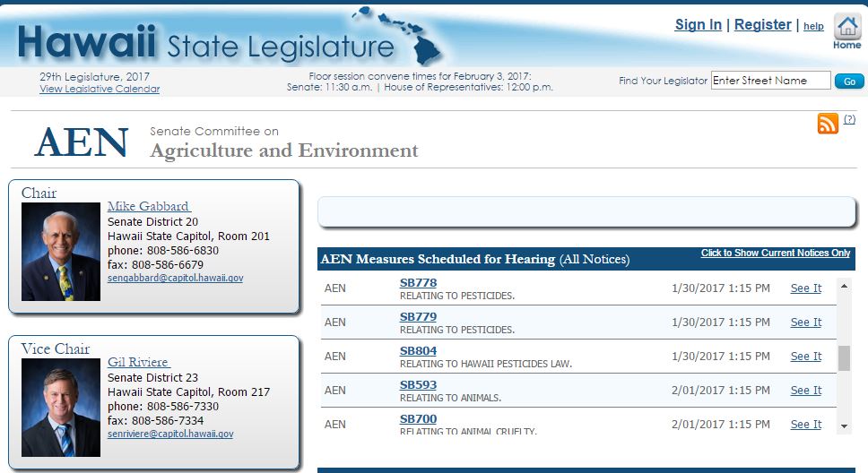Click See It for SB804
This screenshot has width=868, height=473.
[805, 357]
